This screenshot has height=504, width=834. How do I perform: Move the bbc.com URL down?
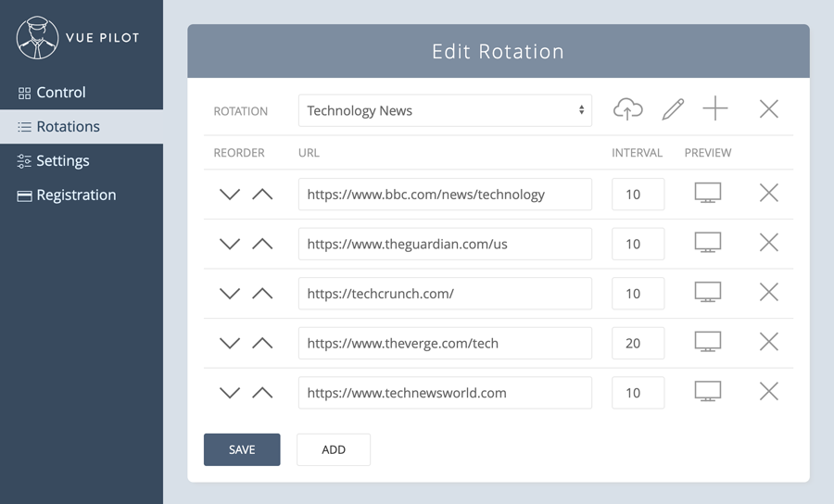point(230,195)
